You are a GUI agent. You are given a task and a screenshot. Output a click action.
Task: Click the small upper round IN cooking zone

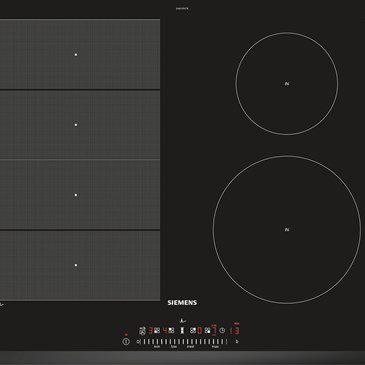287,84
